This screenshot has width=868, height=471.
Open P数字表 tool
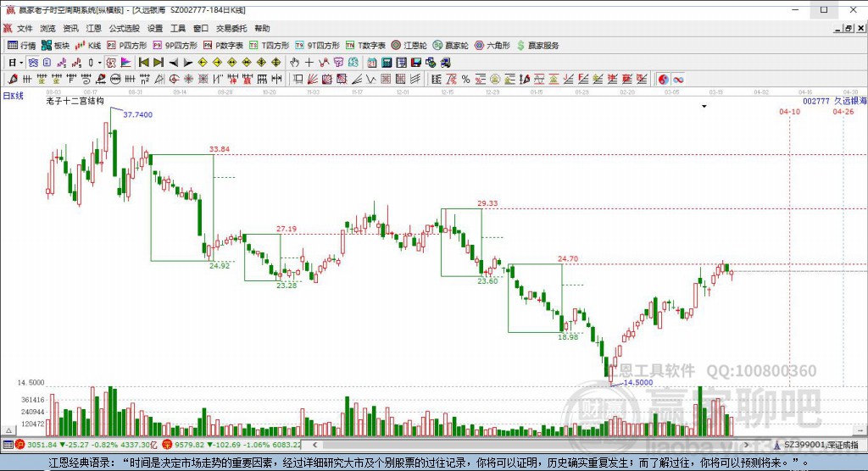[x=223, y=46]
